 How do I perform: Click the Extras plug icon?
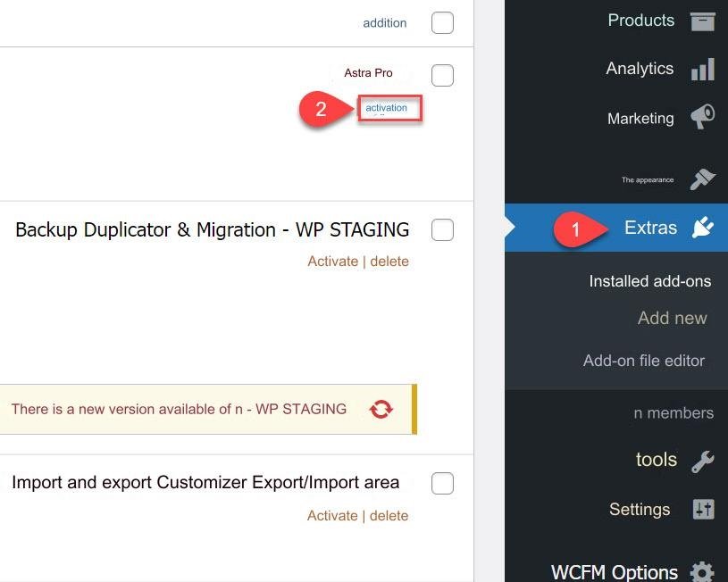703,228
